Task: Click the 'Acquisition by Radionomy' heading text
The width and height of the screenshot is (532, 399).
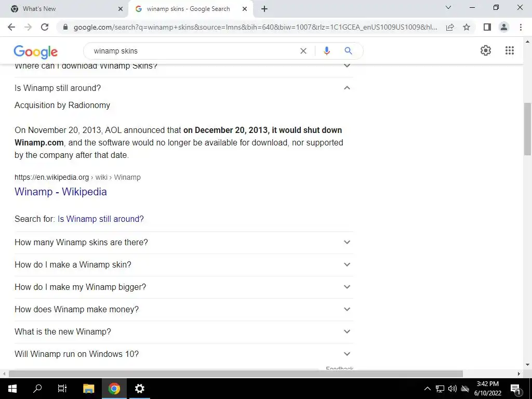Action: pos(62,105)
